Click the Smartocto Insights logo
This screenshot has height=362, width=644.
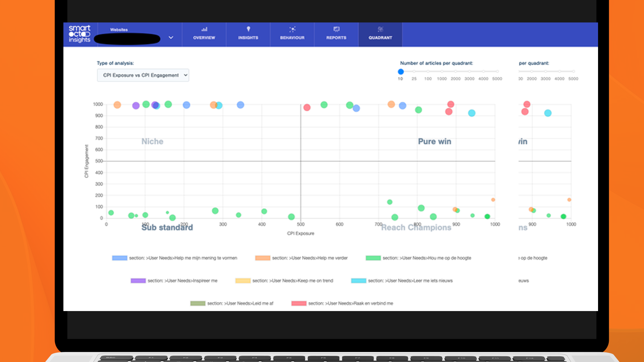[x=79, y=34]
